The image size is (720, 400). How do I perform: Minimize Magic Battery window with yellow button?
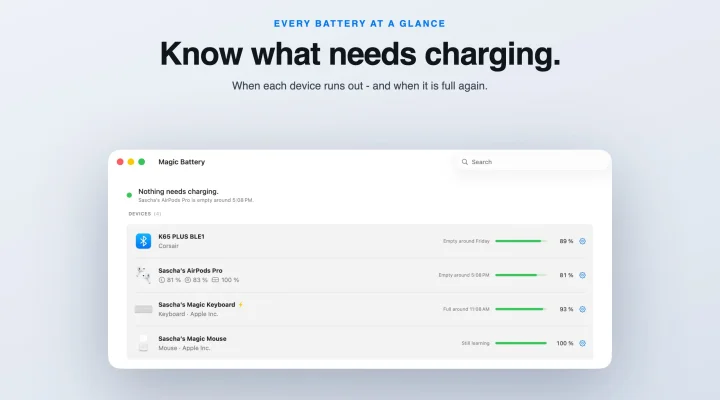point(131,162)
